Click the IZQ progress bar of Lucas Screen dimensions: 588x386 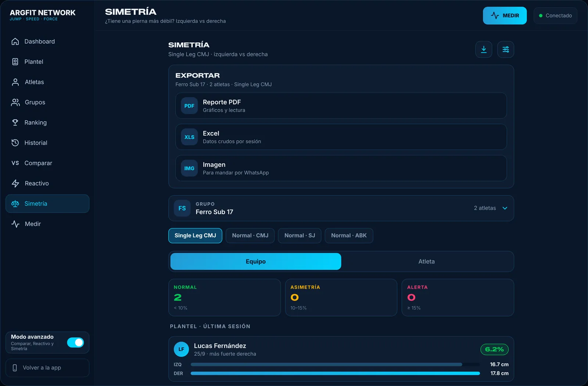335,364
